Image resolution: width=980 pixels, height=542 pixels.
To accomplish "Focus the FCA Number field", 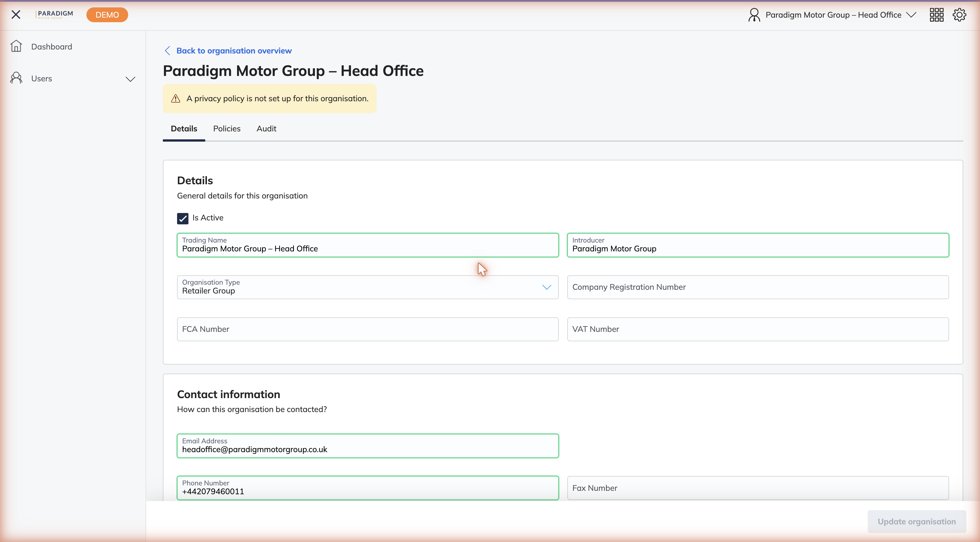I will (x=367, y=329).
